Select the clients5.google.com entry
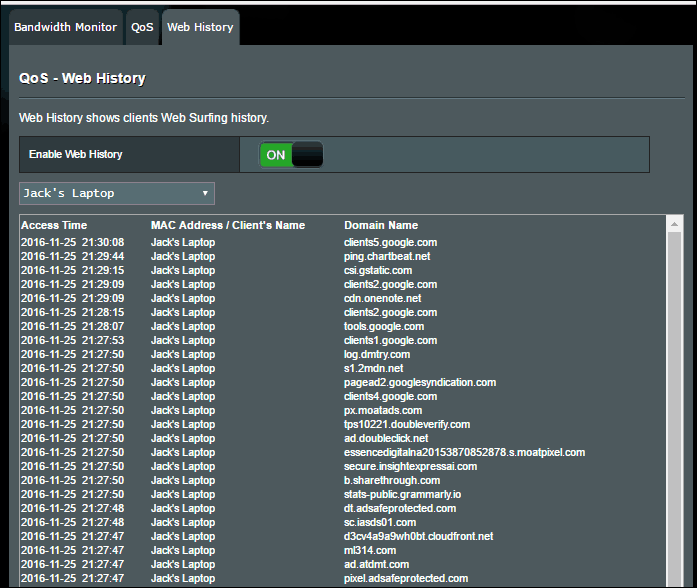Screen dimensions: 697x588 (x=390, y=243)
